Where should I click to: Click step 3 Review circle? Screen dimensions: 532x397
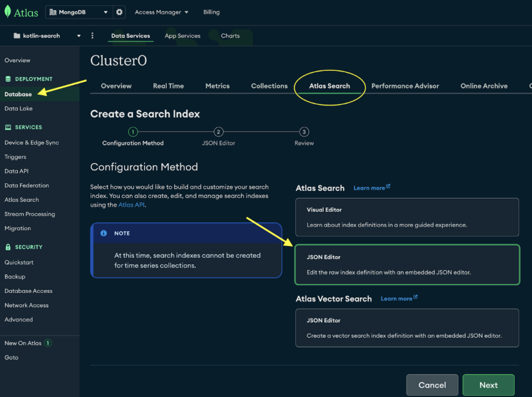pos(304,132)
